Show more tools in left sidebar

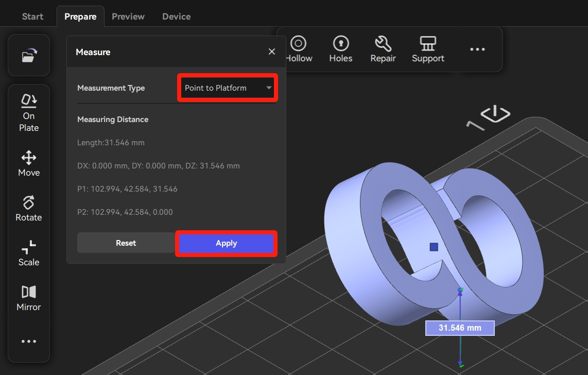(29, 342)
